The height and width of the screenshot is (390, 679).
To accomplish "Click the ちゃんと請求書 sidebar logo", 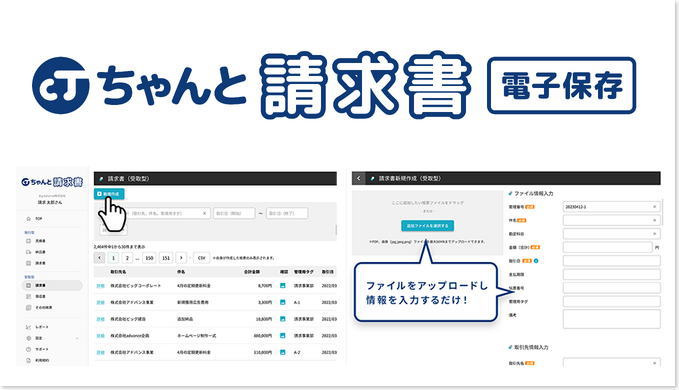I will [52, 182].
